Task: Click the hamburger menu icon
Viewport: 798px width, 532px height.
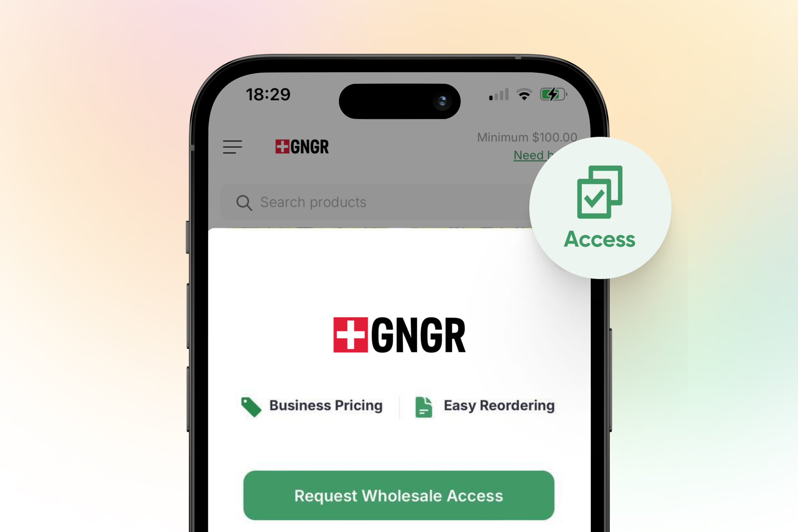Action: [x=232, y=147]
